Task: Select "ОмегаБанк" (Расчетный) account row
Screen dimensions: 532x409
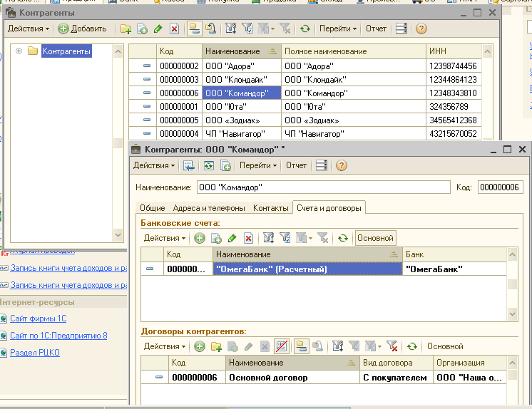Action: 324,269
